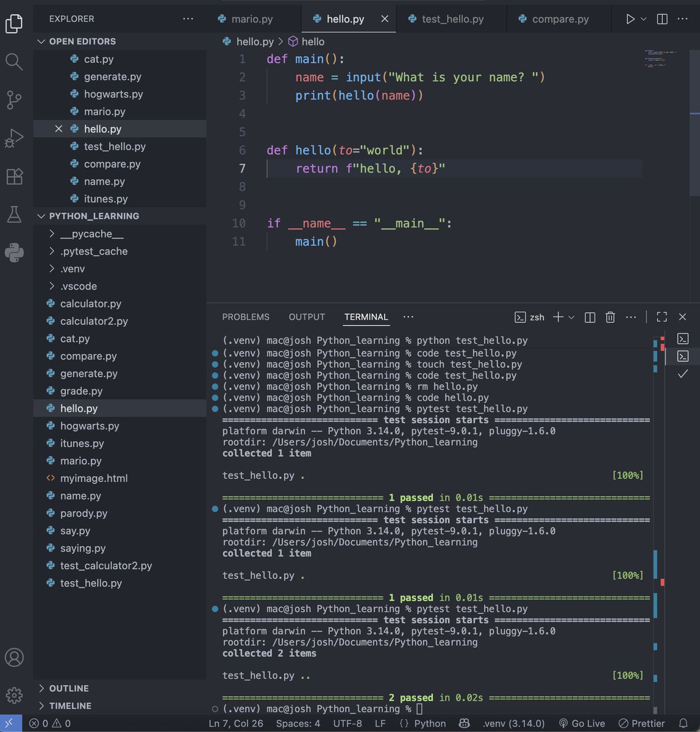Open the Source Control view
Screen dimensions: 700x732
[14, 99]
